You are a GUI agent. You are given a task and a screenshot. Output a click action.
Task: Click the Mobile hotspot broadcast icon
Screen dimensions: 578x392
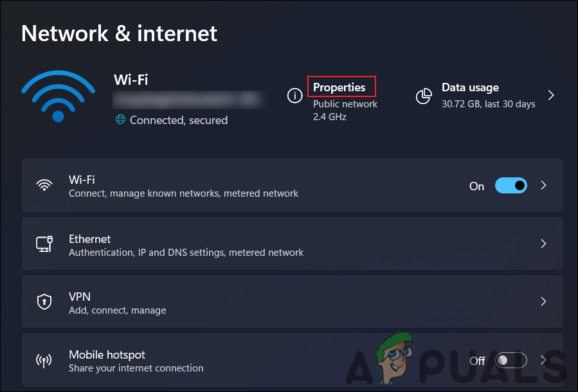(44, 360)
